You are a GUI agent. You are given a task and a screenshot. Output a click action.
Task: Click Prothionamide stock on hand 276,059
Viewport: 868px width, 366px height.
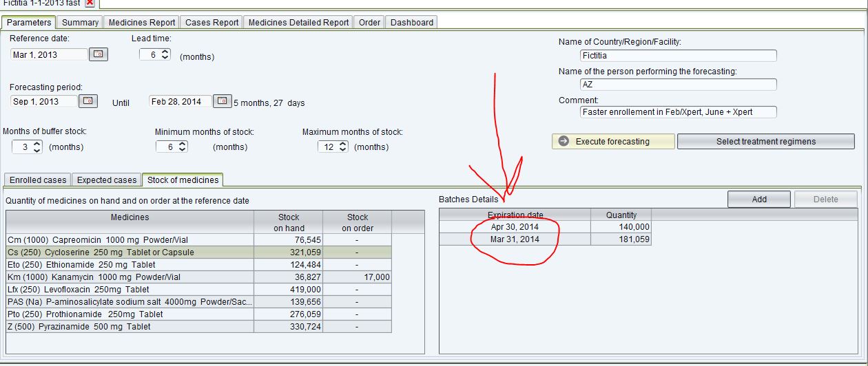click(289, 314)
